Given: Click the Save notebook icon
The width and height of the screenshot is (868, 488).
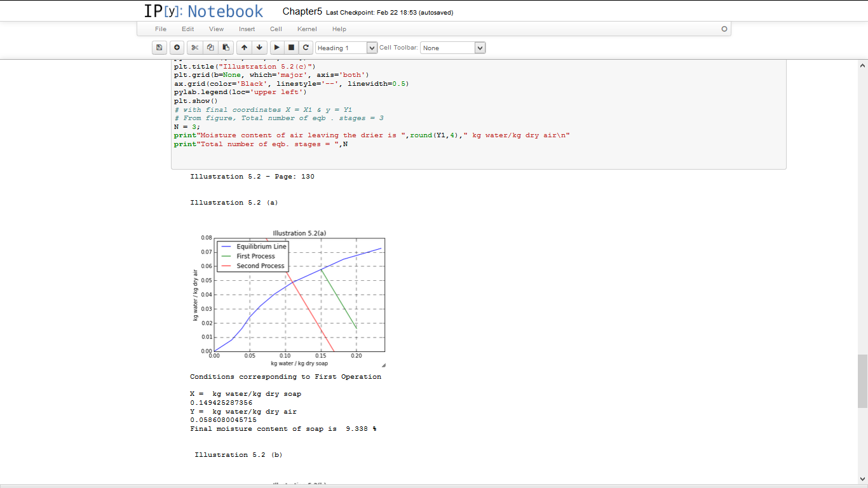Looking at the screenshot, I should [159, 48].
